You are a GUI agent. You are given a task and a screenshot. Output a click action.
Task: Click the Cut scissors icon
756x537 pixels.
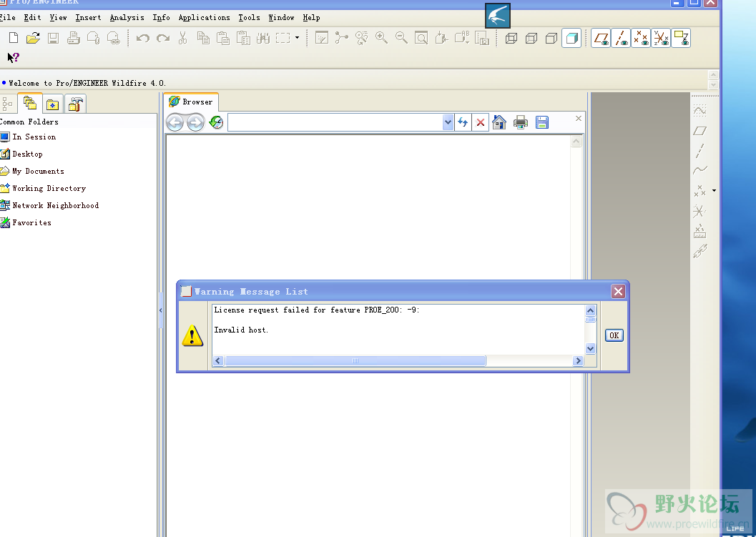pyautogui.click(x=182, y=38)
